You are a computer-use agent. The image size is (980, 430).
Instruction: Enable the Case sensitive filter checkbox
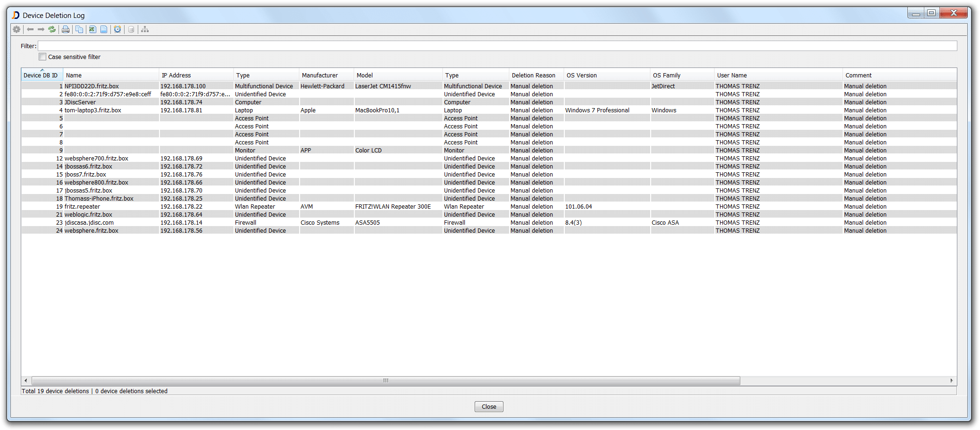click(x=42, y=57)
